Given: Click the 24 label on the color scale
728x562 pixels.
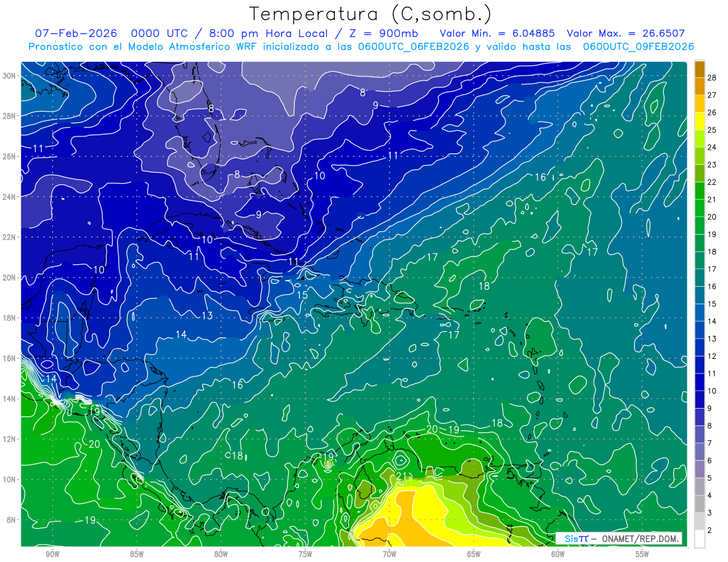Looking at the screenshot, I should (712, 147).
